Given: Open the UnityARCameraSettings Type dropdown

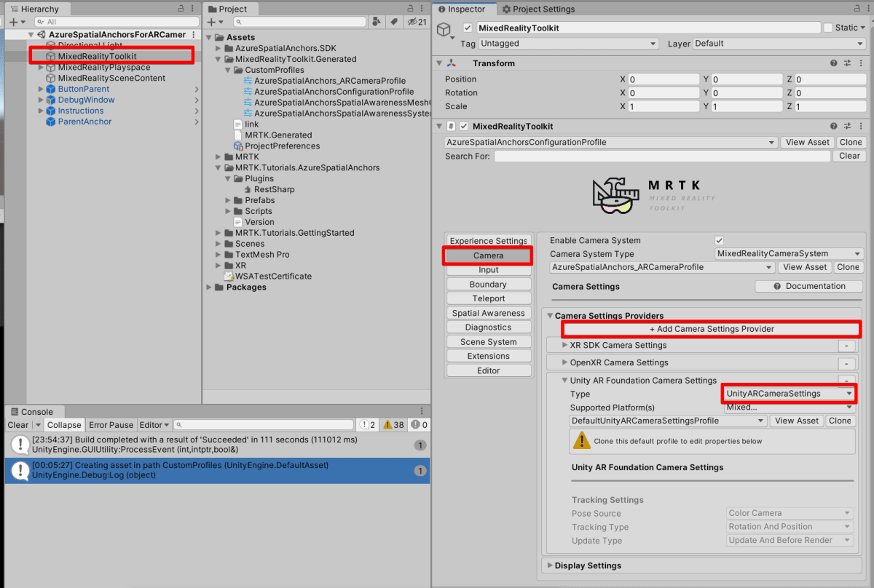Looking at the screenshot, I should click(790, 394).
